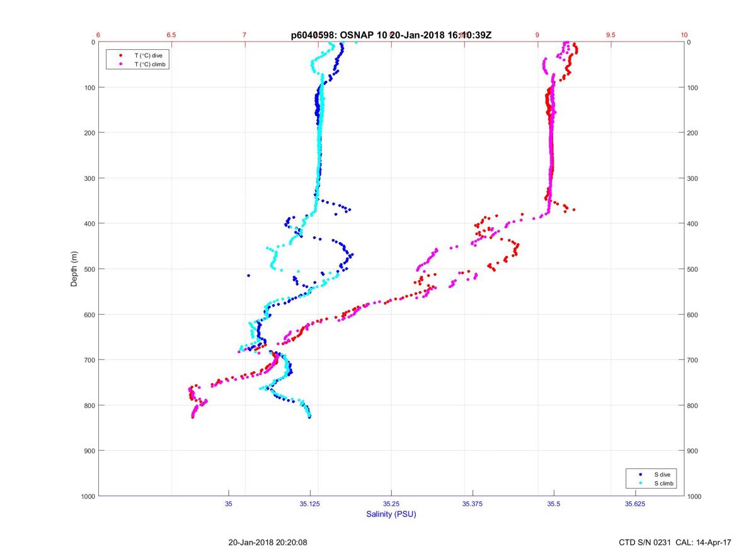Viewport: 756px width, 558px height.
Task: Click the '35.125' salinity tick label
Action: point(310,504)
